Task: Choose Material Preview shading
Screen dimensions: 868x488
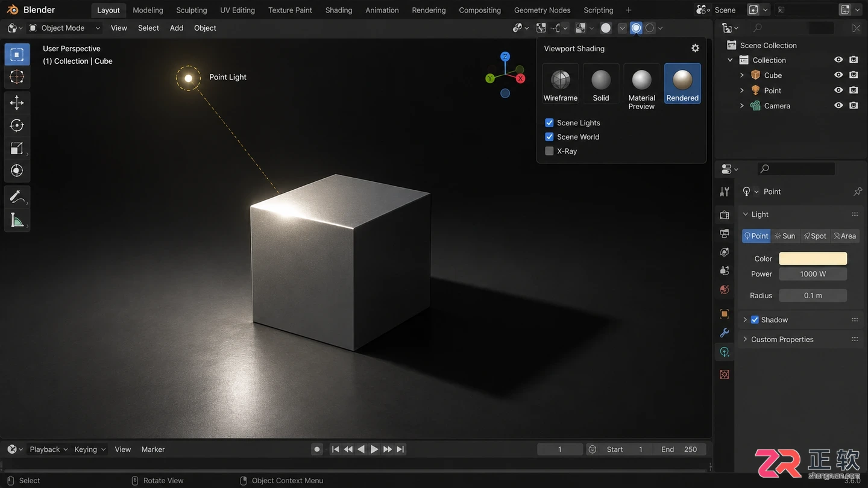Action: [x=641, y=88]
